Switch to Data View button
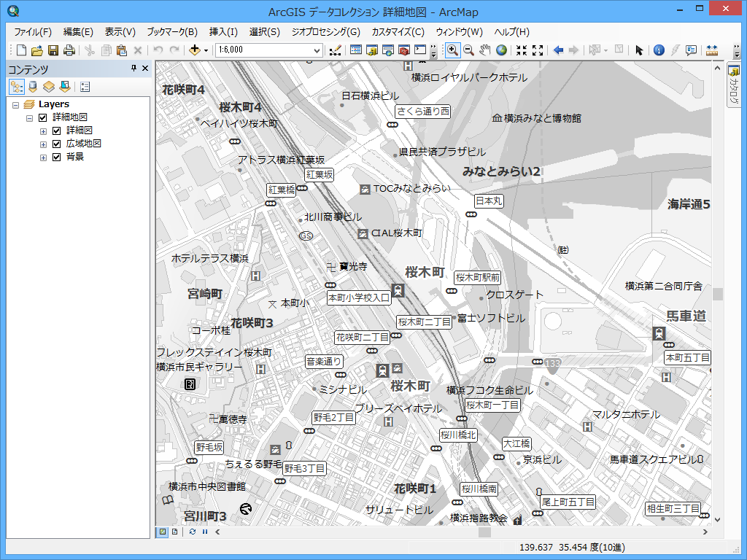The height and width of the screenshot is (560, 747). point(163,532)
